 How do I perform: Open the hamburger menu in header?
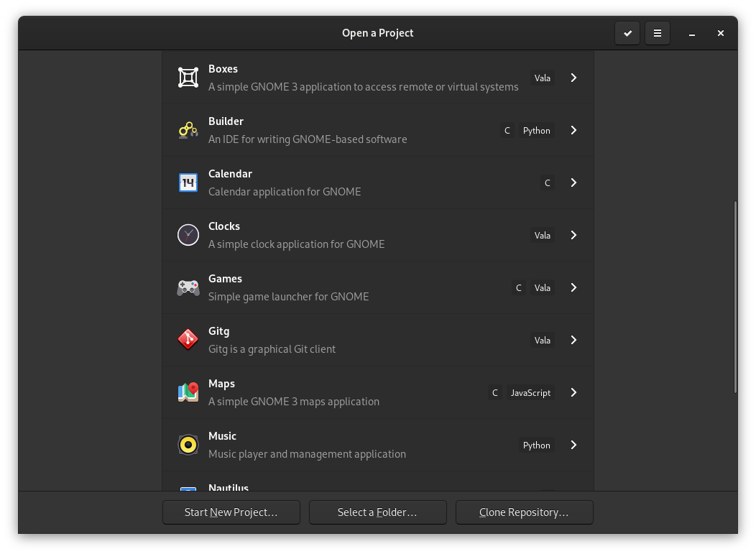click(x=657, y=33)
